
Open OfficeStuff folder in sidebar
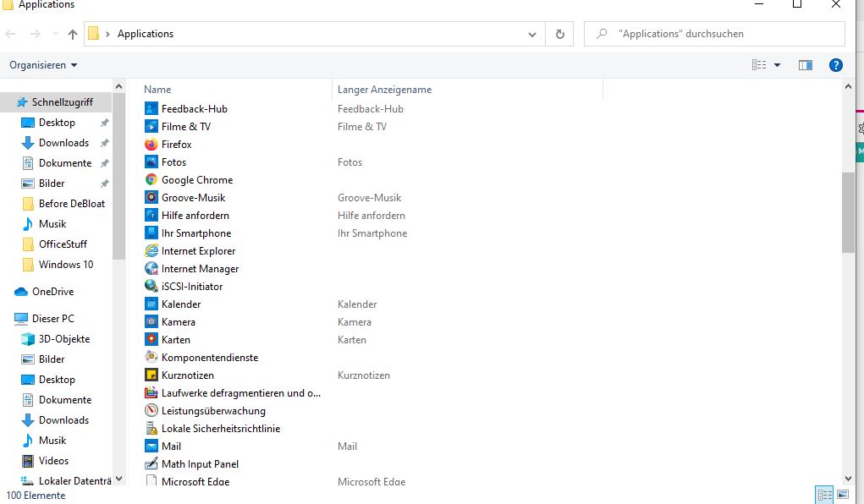click(x=56, y=244)
